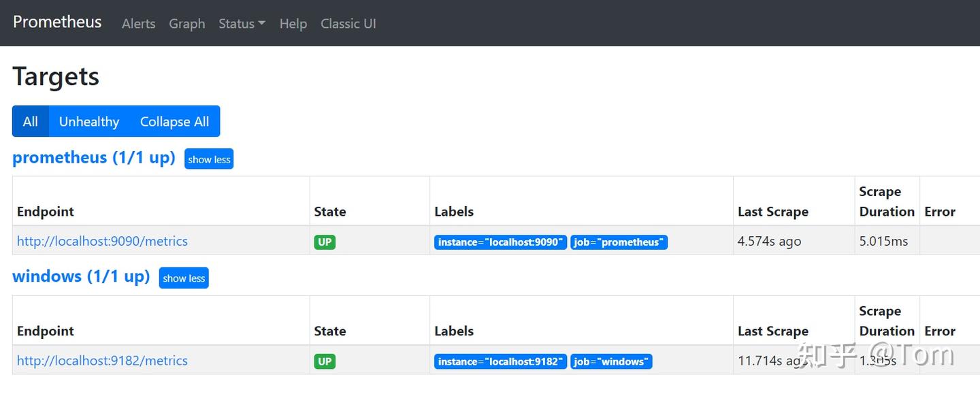980x394 pixels.
Task: Open the Help page
Action: [293, 23]
